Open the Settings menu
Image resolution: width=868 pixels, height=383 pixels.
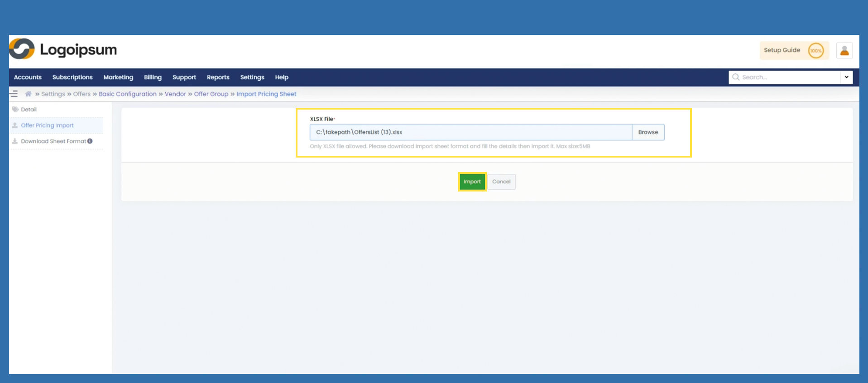pos(252,77)
